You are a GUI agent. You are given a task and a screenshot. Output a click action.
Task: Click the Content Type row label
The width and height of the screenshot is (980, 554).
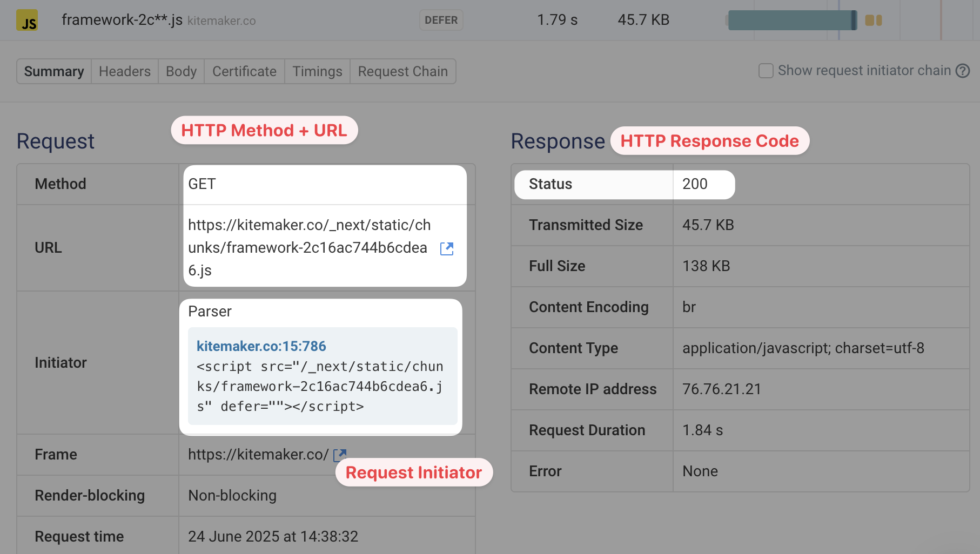574,348
